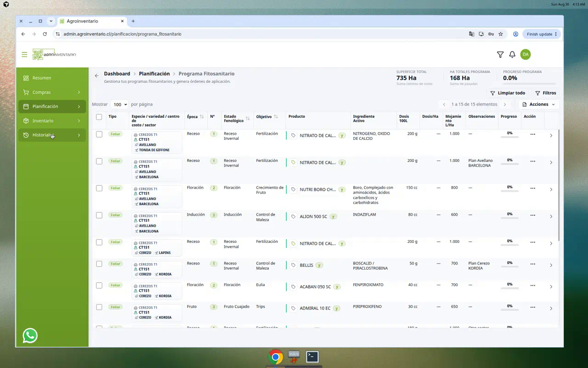Select Inventario in the sidebar
This screenshot has height=368, width=588.
point(52,121)
